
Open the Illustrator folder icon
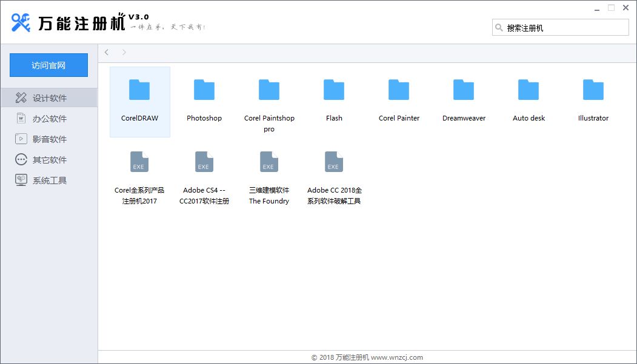pyautogui.click(x=593, y=90)
